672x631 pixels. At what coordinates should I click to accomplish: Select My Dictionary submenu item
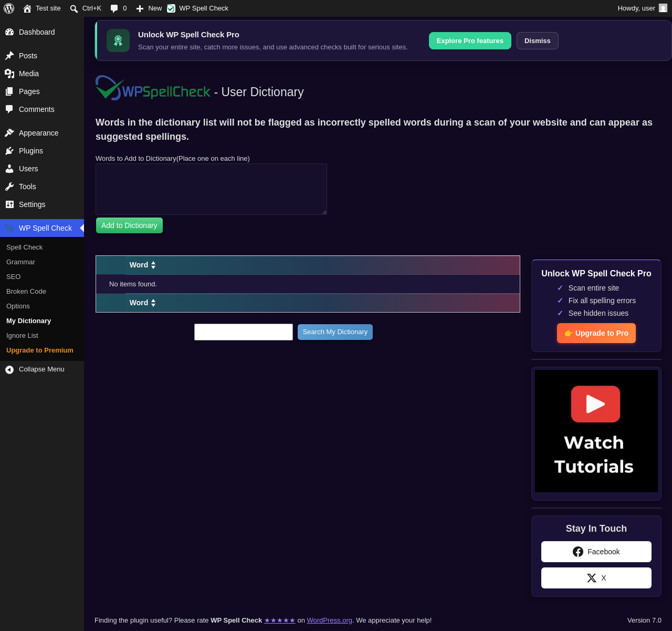point(28,320)
